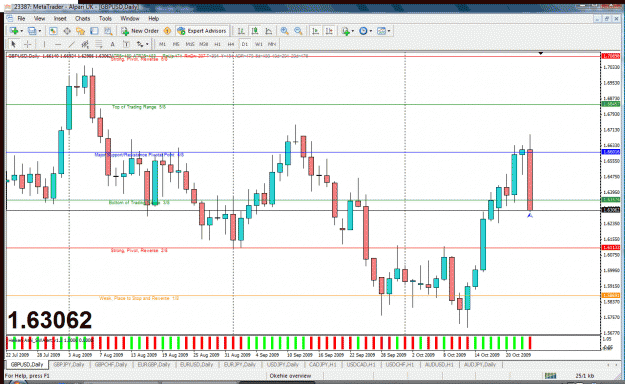Switch to the USDJPY,Daily chart tab
This screenshot has width=625, height=384.
point(283,364)
